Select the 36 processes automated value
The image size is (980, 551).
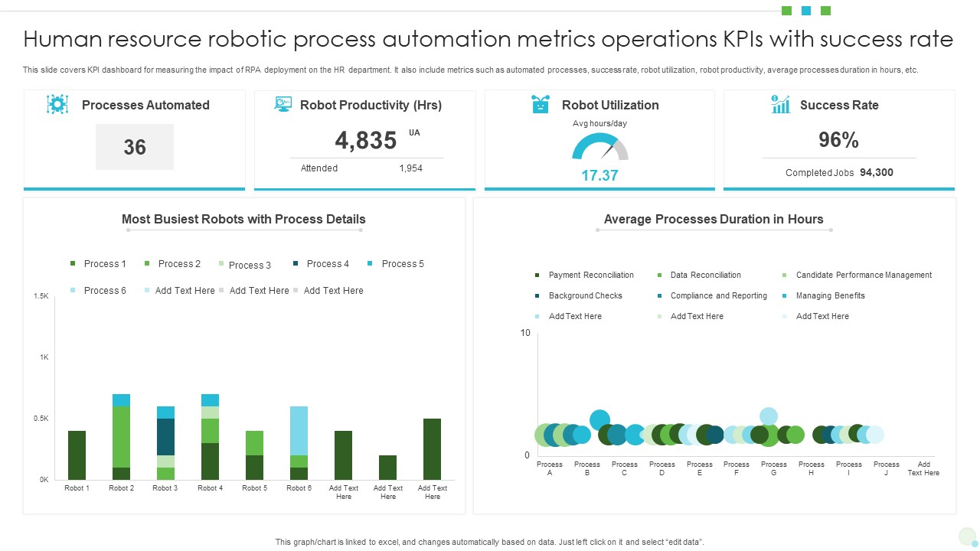point(135,147)
